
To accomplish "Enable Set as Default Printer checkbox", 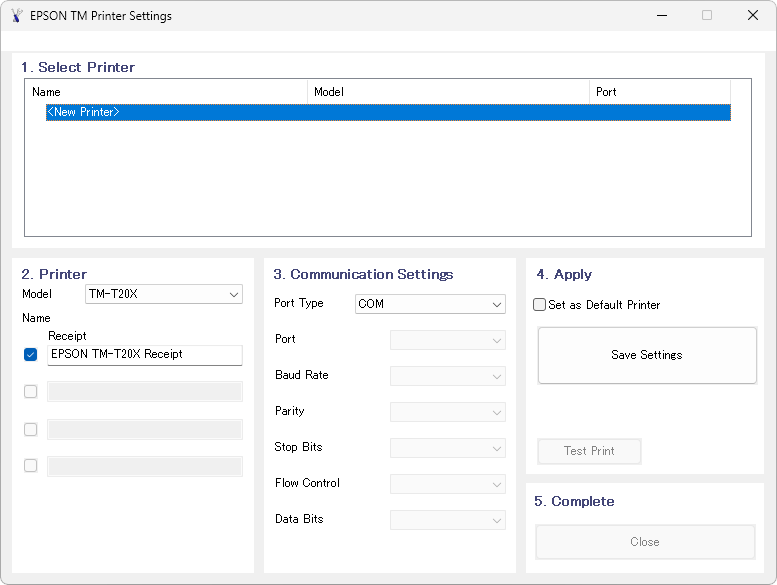I will [x=539, y=305].
